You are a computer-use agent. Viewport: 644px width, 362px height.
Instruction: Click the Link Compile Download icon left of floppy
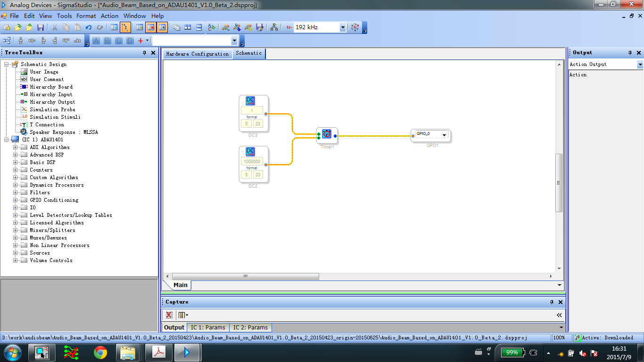tap(248, 27)
